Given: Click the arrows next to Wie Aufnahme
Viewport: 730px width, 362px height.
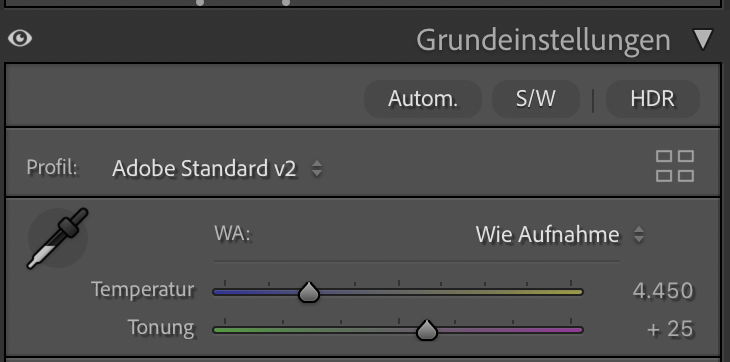Looking at the screenshot, I should click(639, 235).
